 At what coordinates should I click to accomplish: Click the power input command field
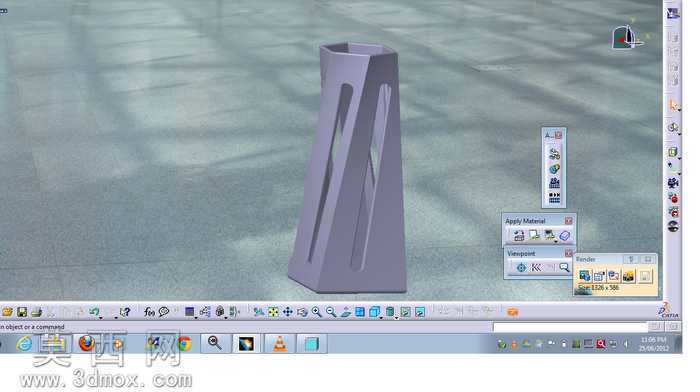[570, 327]
